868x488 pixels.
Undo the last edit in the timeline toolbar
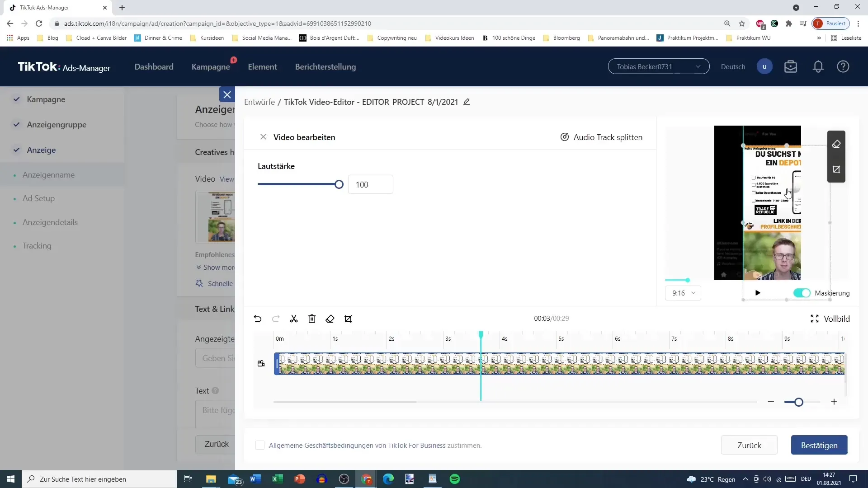[x=258, y=319]
